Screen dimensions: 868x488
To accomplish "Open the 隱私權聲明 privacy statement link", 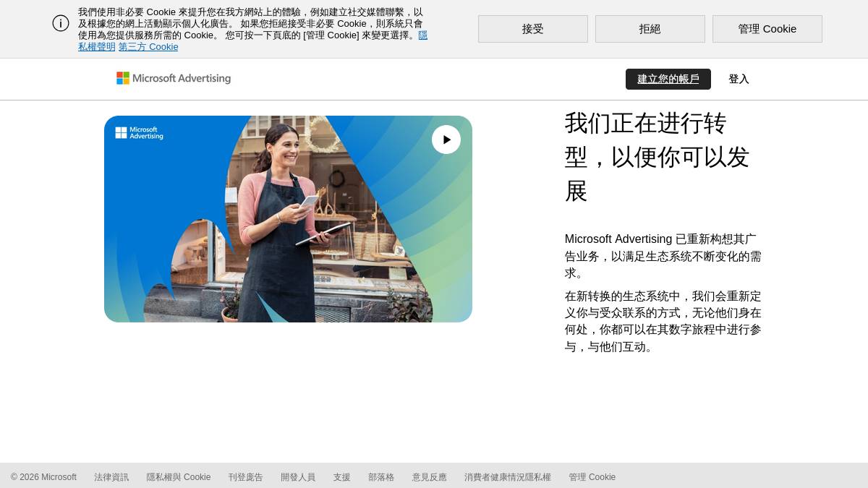I will tap(97, 47).
